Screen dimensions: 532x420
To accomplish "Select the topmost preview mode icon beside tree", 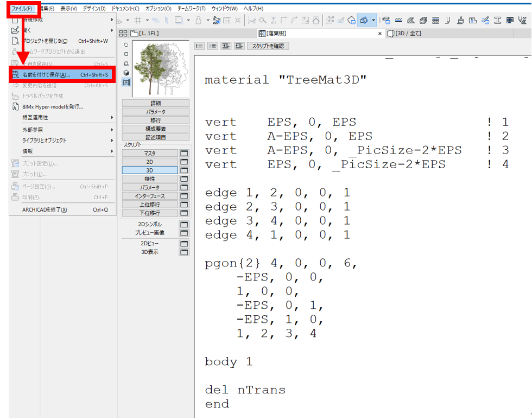I will click(126, 45).
